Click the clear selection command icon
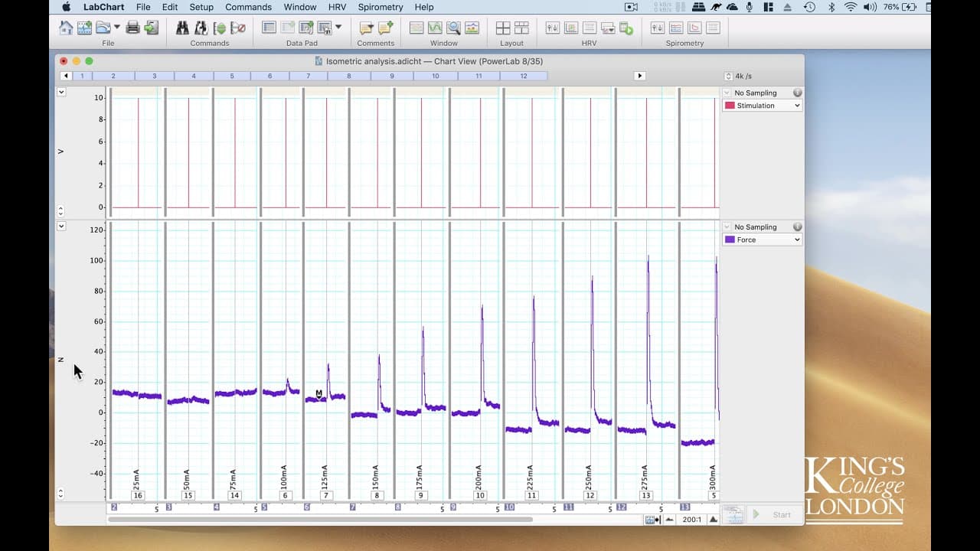 (238, 28)
